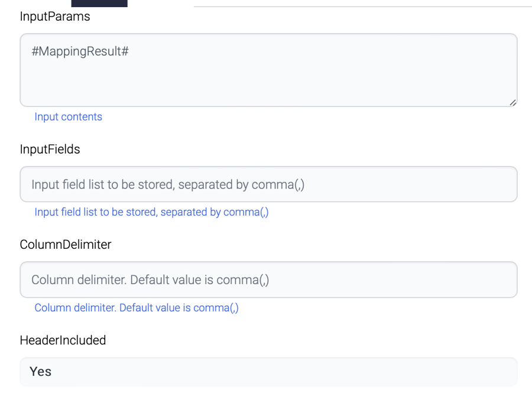
Task: Click the grey placeholder text in InputFields
Action: pyautogui.click(x=168, y=184)
